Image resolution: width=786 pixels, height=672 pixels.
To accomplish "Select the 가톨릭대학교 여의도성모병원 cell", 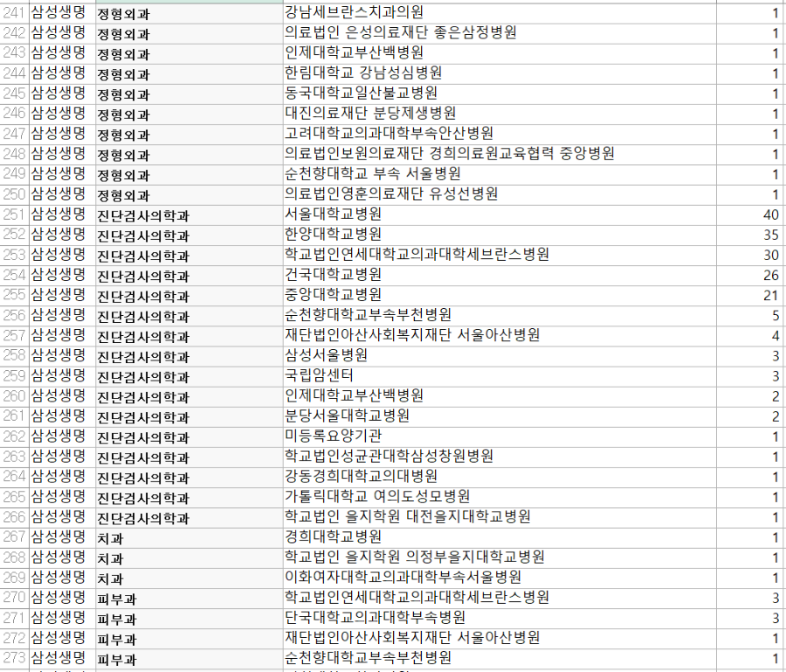I will pos(500,497).
